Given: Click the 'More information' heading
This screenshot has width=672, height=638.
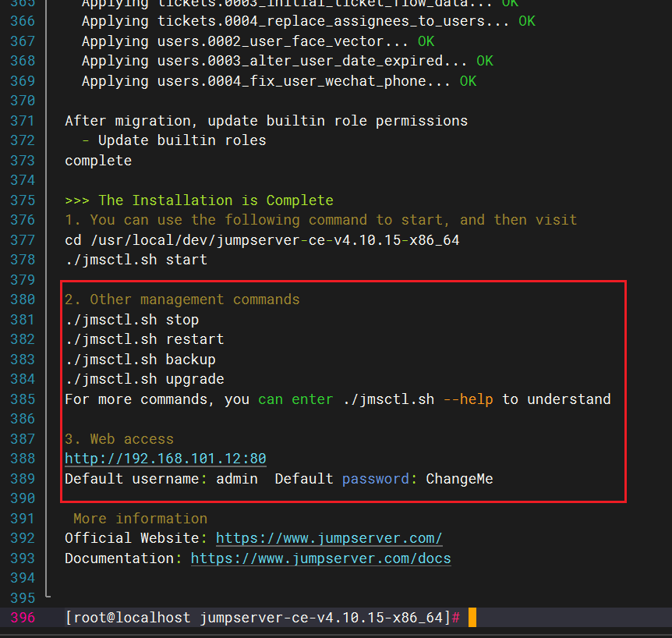Looking at the screenshot, I should 140,519.
